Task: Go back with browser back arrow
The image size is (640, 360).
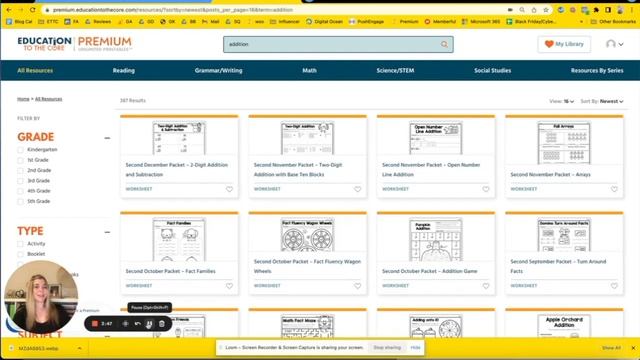Action: [9, 9]
